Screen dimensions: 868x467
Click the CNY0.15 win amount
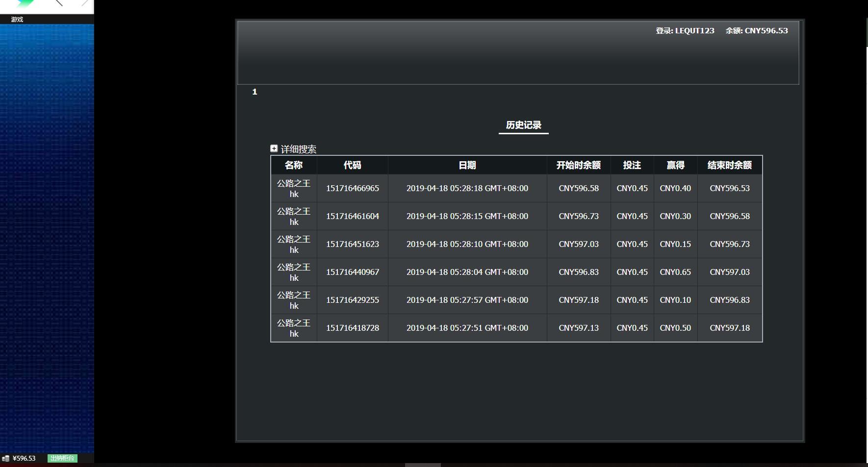[675, 244]
